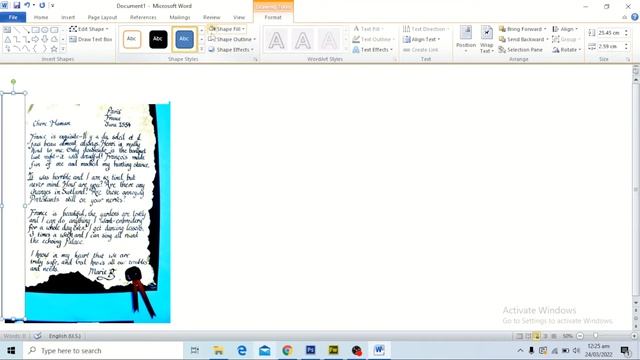The image size is (640, 360).
Task: Open the Shape Styles dialog launcher
Action: click(x=256, y=60)
